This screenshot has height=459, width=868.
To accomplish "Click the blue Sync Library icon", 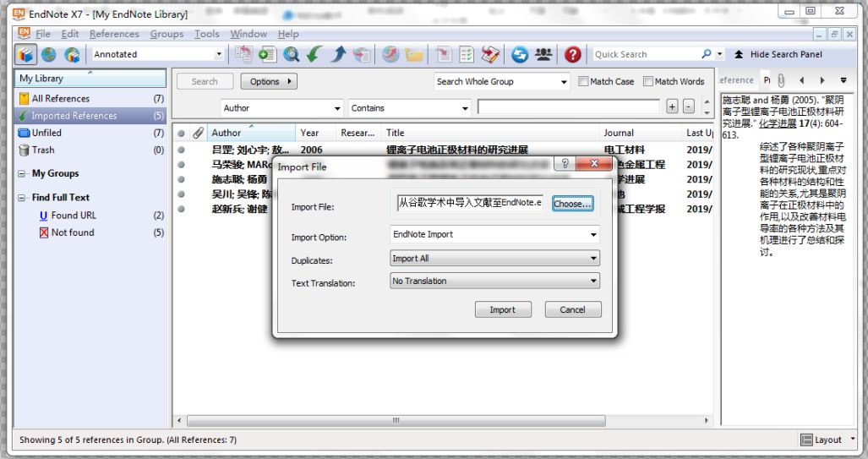I will [x=520, y=54].
